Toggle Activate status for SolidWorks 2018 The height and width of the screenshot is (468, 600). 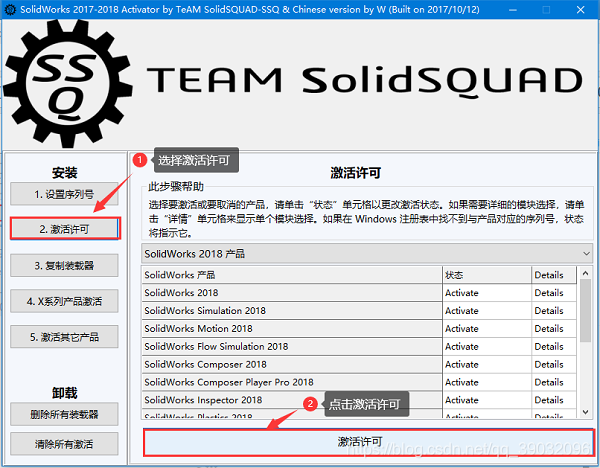487,293
